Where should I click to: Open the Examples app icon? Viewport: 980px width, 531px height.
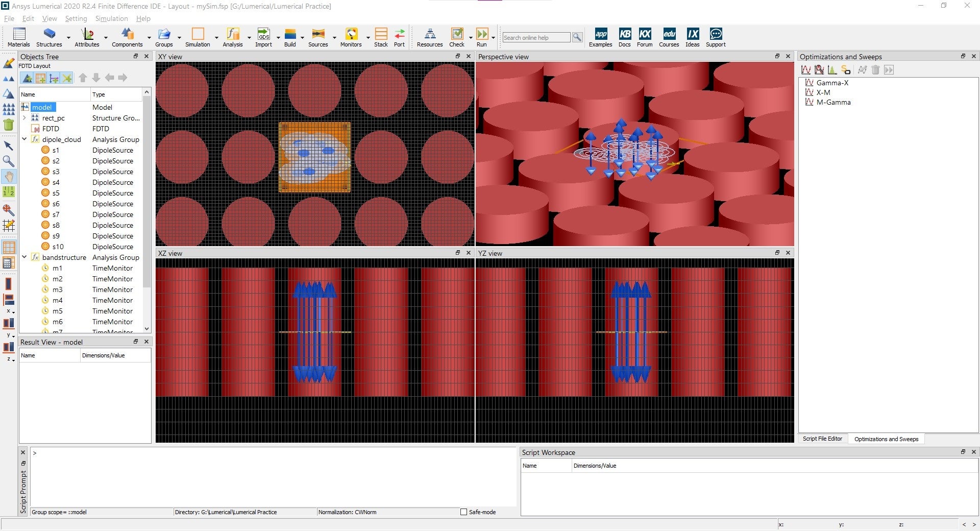601,34
